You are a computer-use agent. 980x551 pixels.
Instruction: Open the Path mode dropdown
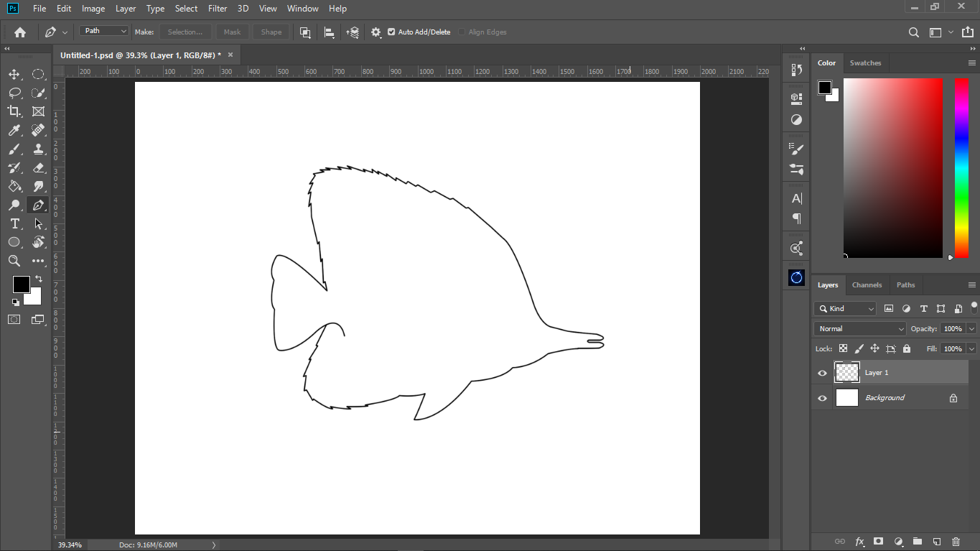coord(104,31)
